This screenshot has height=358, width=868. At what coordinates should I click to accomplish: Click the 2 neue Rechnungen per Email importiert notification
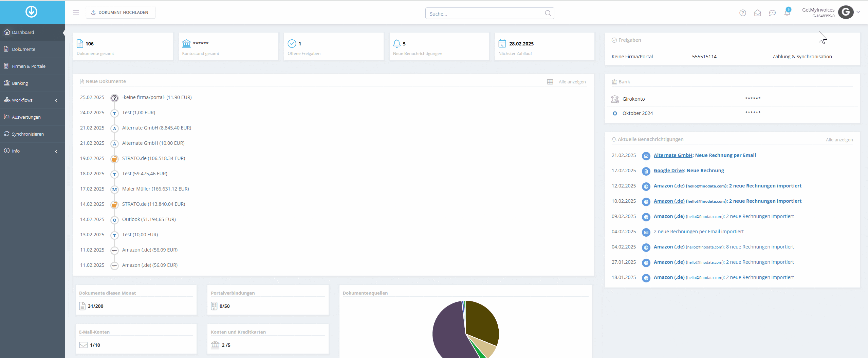click(698, 232)
